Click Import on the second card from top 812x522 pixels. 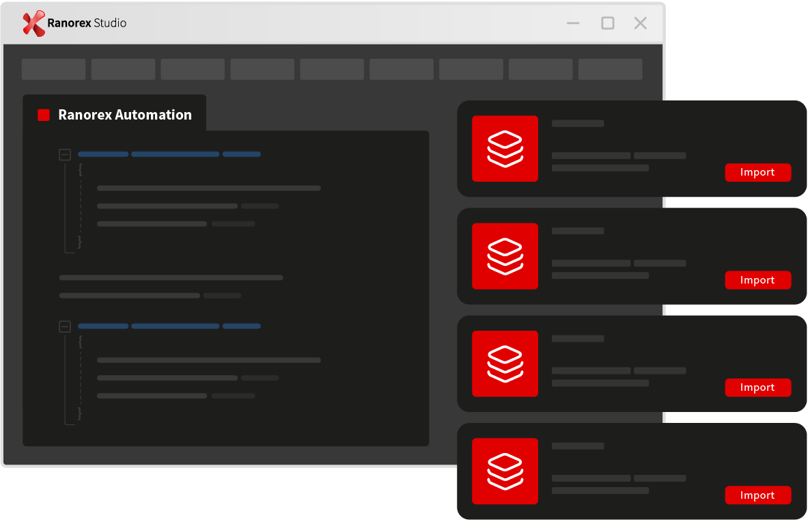pyautogui.click(x=757, y=280)
